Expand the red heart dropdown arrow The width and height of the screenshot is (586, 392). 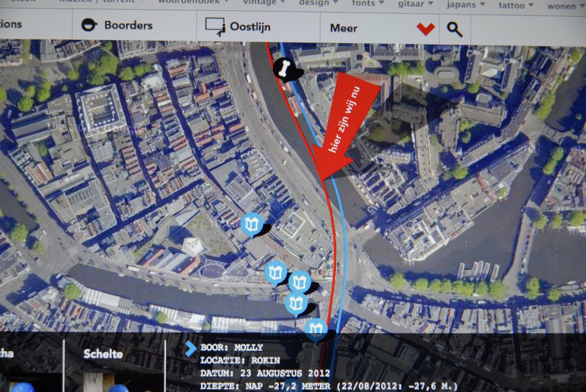pyautogui.click(x=426, y=29)
